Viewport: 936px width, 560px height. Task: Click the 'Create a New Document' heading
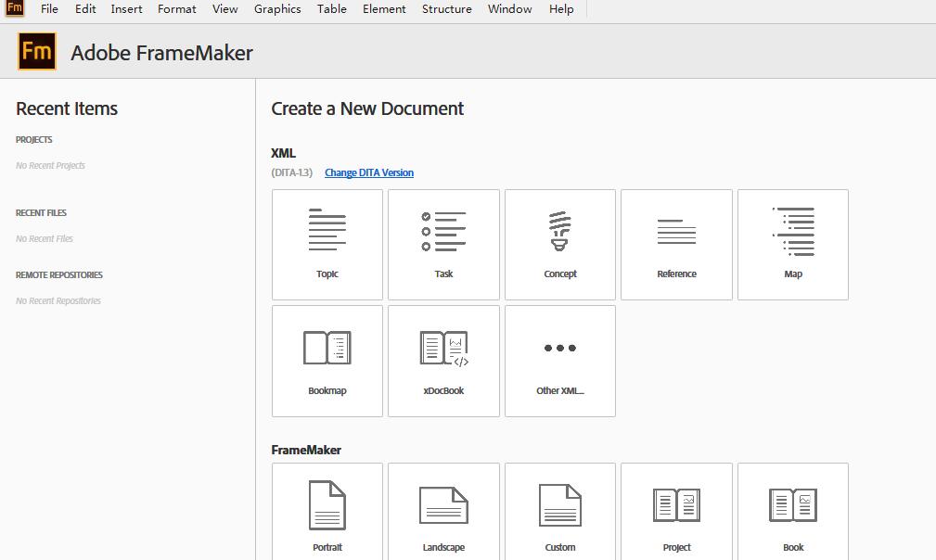click(x=367, y=108)
